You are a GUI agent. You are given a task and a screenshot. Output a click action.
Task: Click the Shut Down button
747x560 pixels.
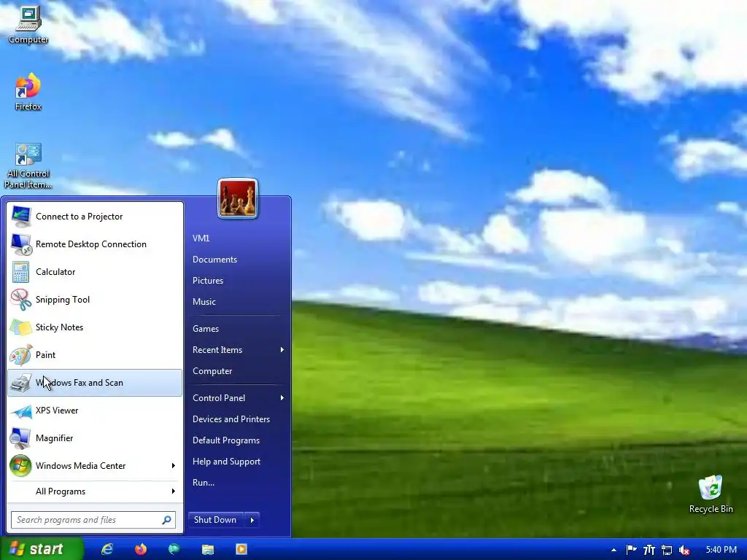pos(215,520)
